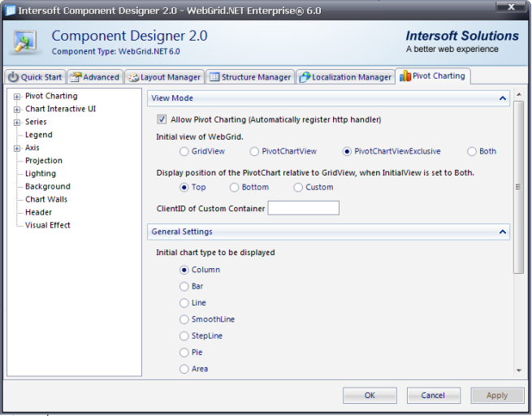This screenshot has height=416, width=532.
Task: Open the Quick Start tab
Action: tap(35, 77)
